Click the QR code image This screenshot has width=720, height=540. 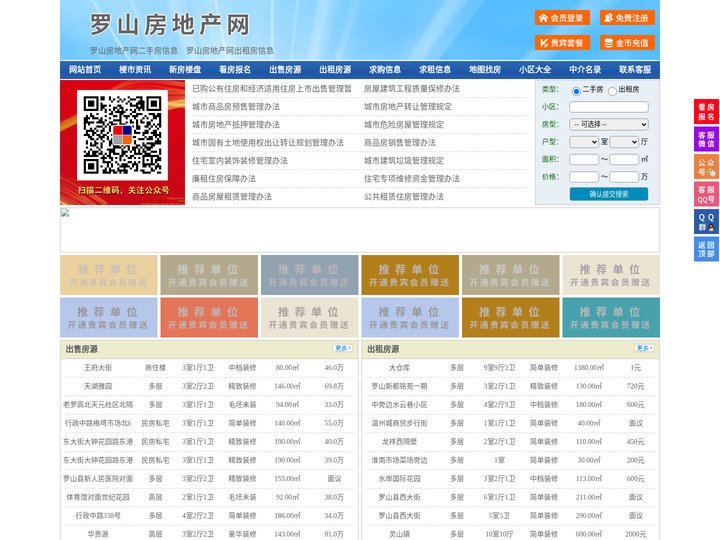coord(122,135)
